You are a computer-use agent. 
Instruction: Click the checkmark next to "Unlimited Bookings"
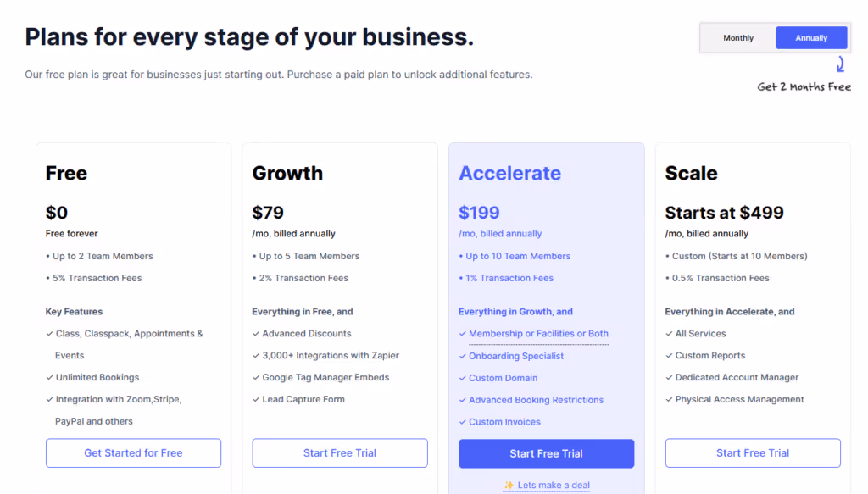click(x=49, y=377)
